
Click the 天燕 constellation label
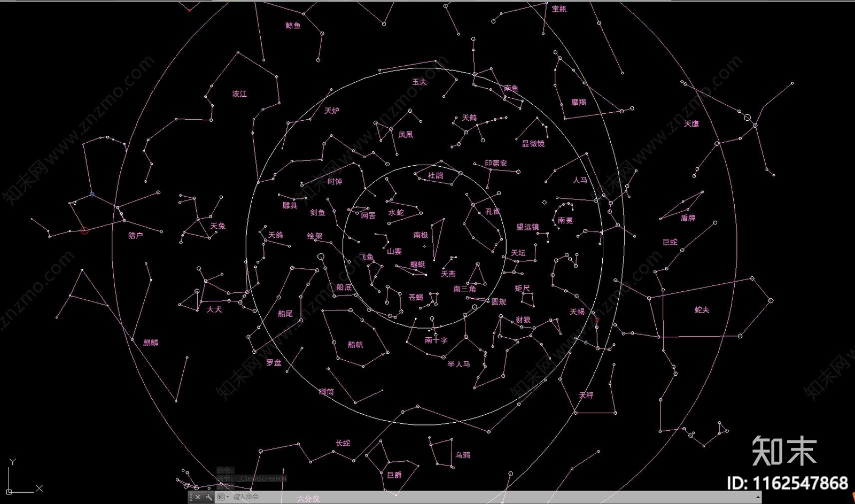tap(448, 274)
